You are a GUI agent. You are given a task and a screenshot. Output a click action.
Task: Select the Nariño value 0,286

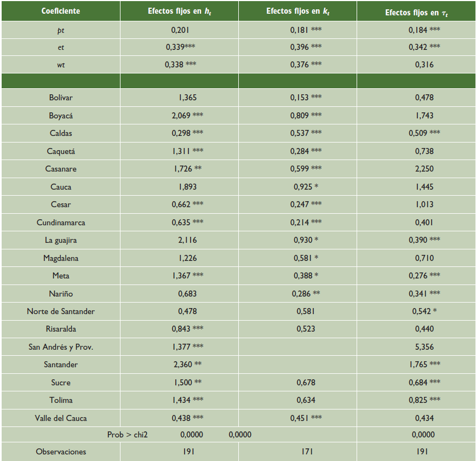tap(300, 294)
